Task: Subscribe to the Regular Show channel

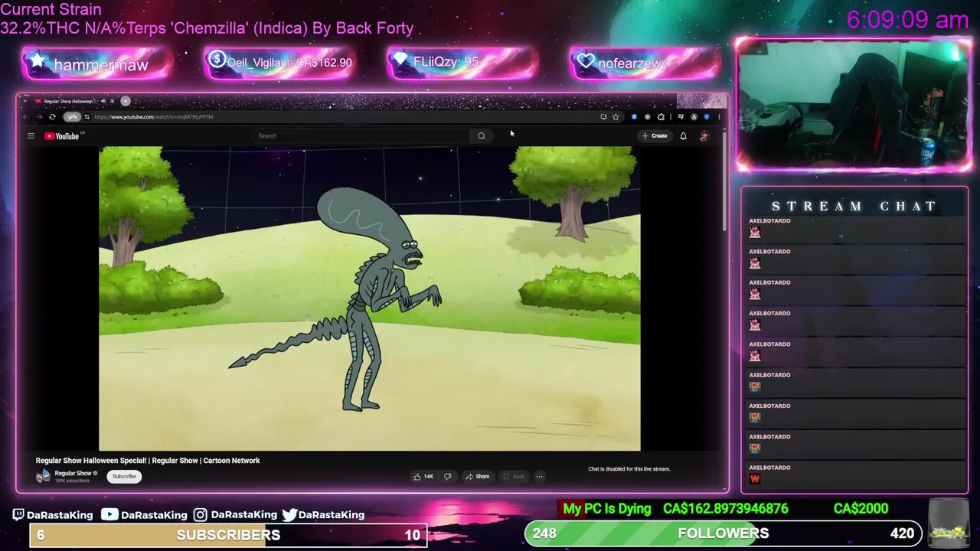Action: tap(124, 476)
